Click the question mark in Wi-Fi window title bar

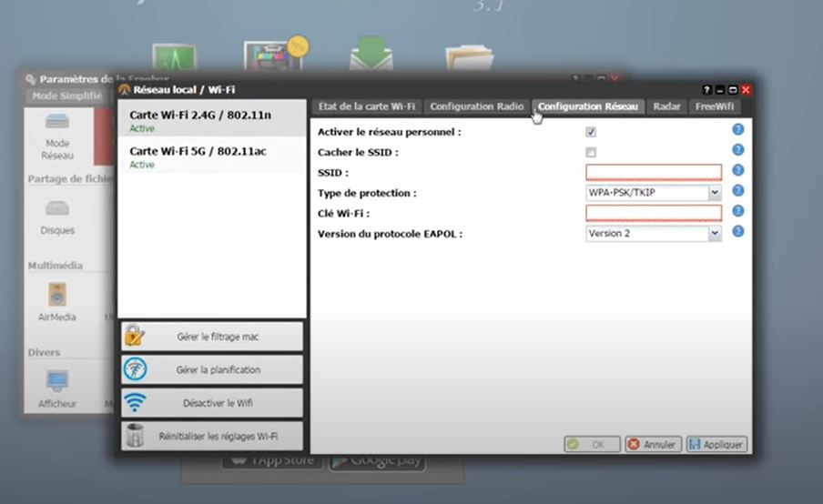(706, 90)
